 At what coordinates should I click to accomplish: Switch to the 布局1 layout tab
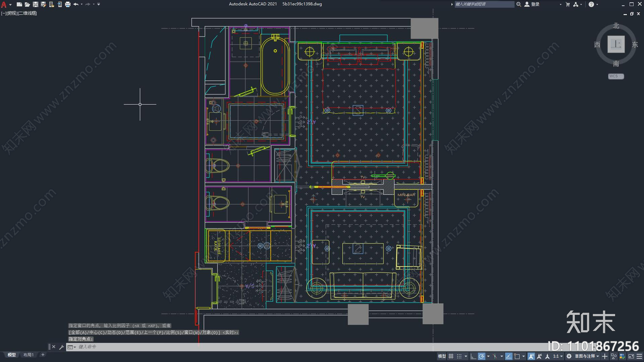coord(28,355)
